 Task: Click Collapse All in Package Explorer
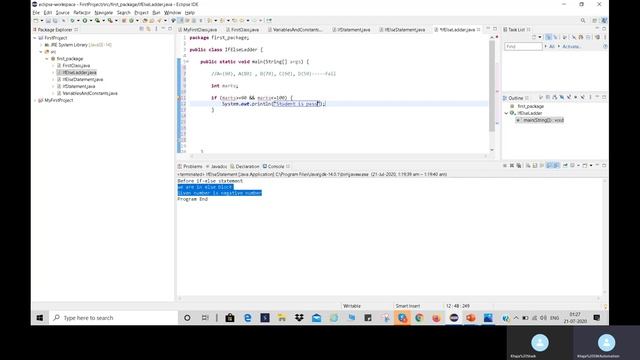pos(141,29)
